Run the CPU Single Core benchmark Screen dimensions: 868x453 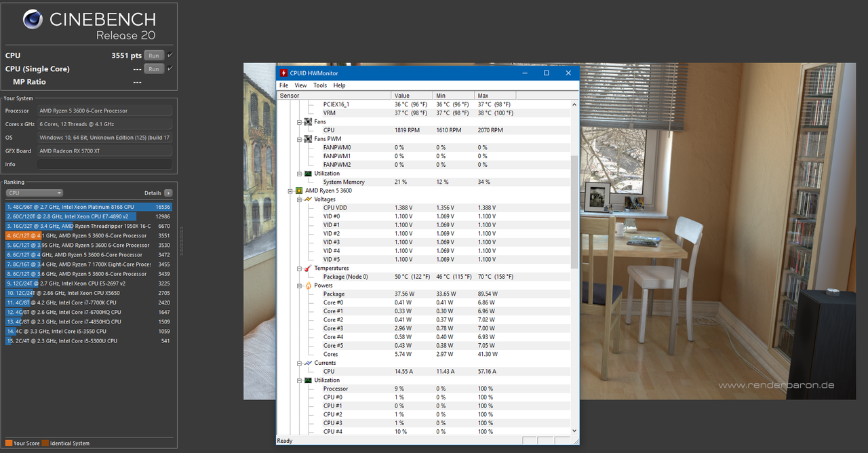(154, 68)
